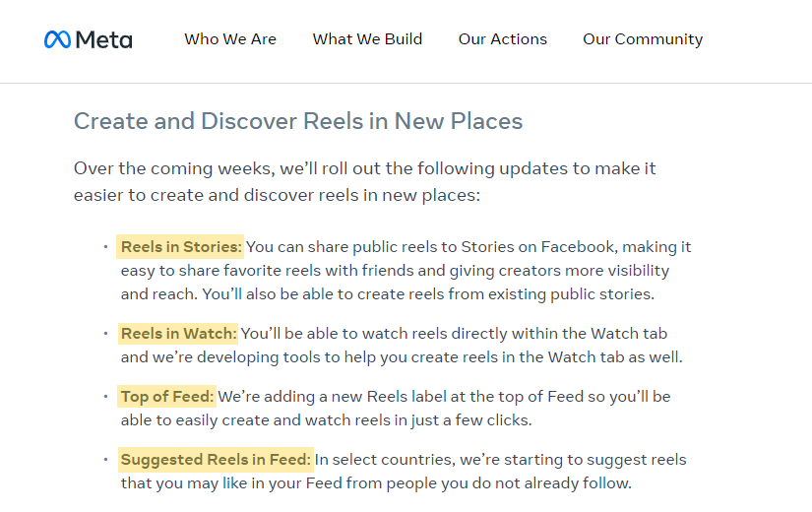
Task: Click the bullet before Suggested Reels in Feed
Action: coord(105,459)
